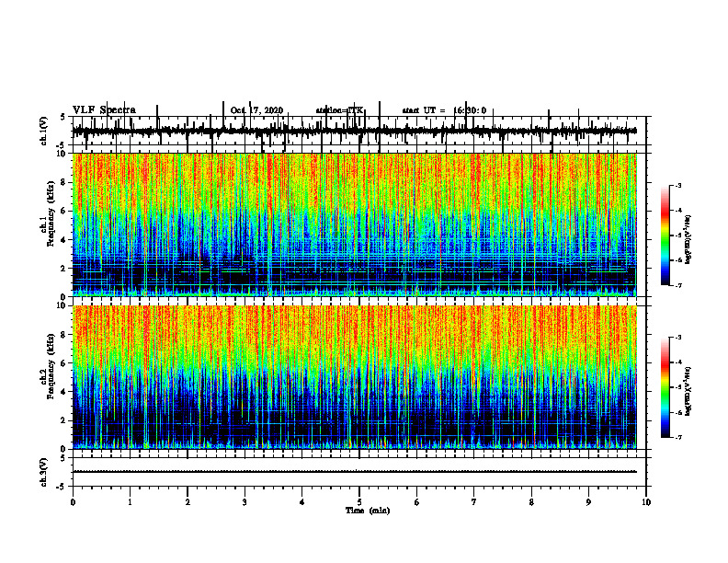The image size is (728, 563).
Task: Click the "ch.1(V)" waveform axis label
Action: pos(44,131)
